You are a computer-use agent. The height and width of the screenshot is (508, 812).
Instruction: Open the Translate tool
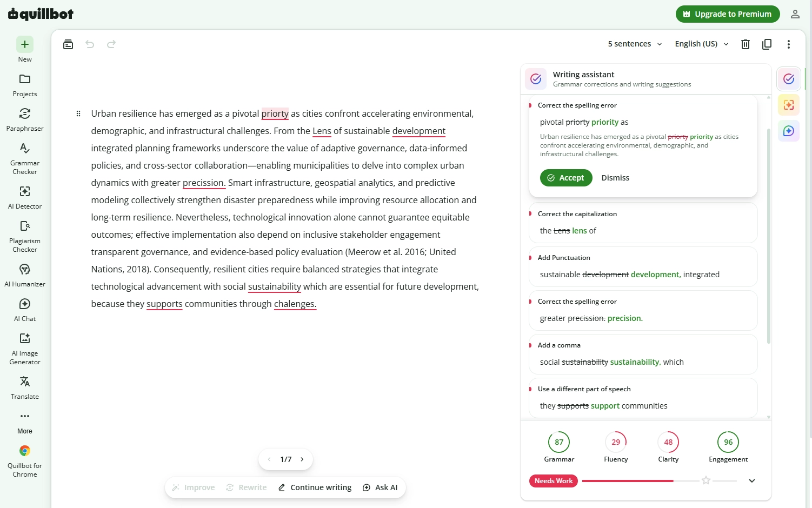[x=25, y=387]
